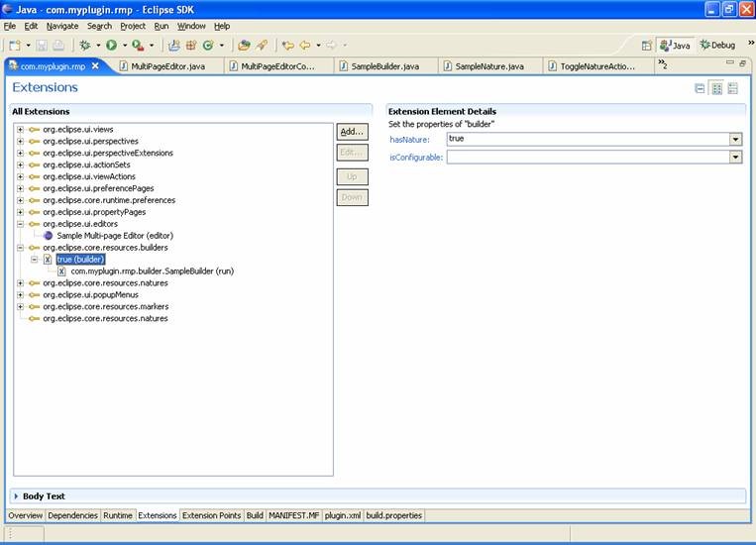Click New Java Project toolbar icon

pos(174,46)
